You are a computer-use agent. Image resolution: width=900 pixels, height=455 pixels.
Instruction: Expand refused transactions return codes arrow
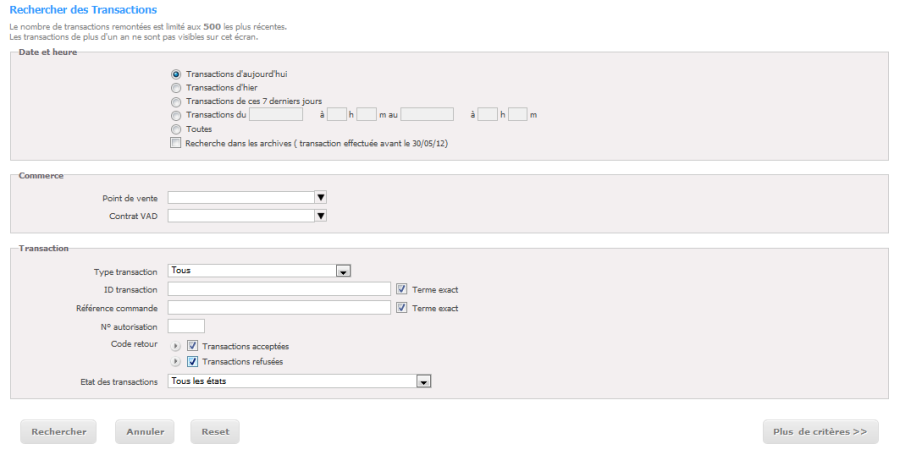[176, 361]
